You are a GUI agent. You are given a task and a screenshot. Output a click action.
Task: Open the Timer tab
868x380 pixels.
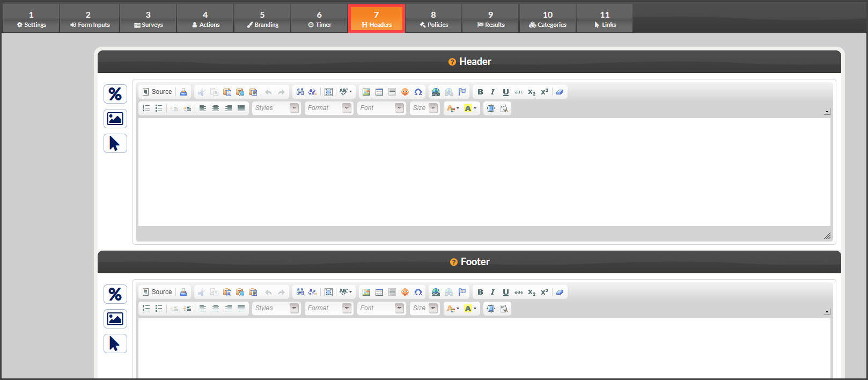coord(319,19)
